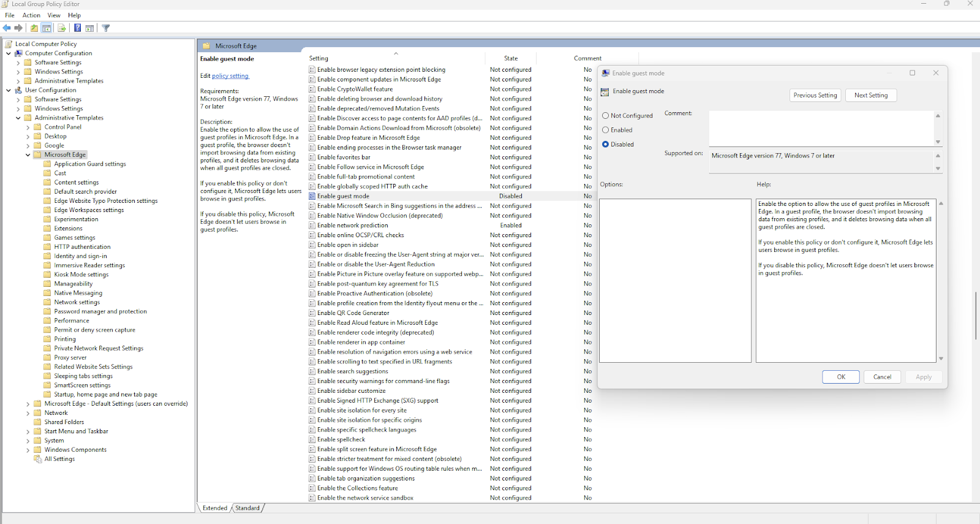
Task: Open the File menu
Action: (10, 15)
